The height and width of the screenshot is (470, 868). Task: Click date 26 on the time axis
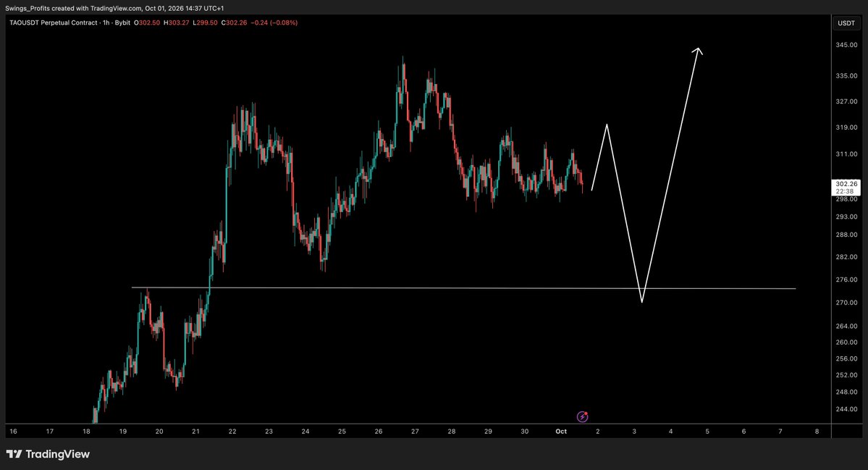[379, 431]
